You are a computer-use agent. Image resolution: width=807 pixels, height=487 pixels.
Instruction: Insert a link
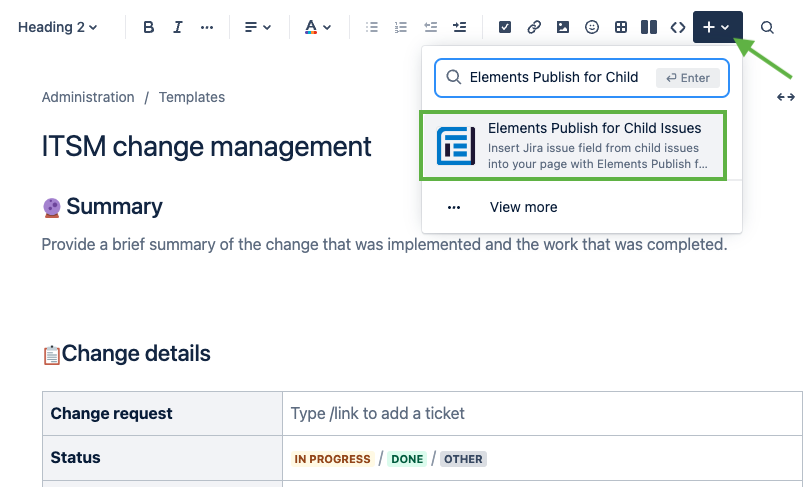coord(534,27)
